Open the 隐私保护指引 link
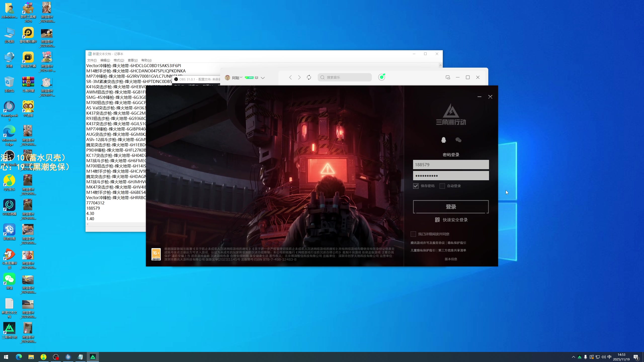Screen dimensions: 644x362 tap(457, 243)
